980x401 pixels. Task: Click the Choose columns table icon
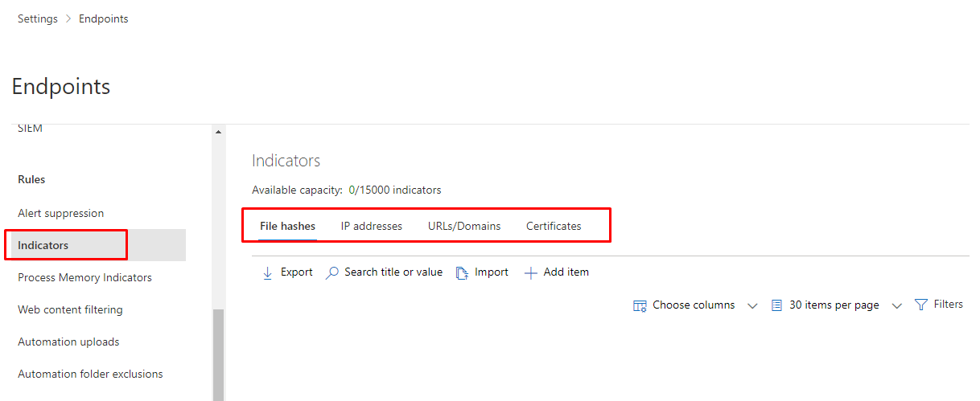pyautogui.click(x=640, y=306)
